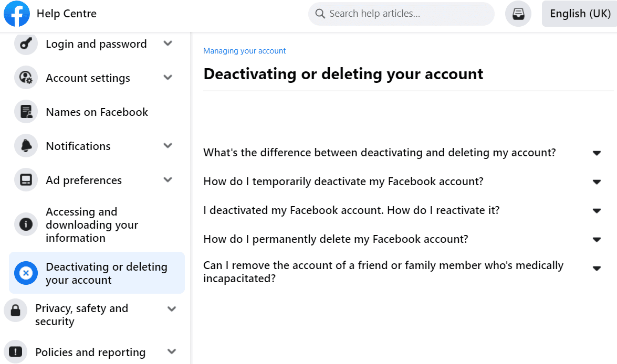Image resolution: width=617 pixels, height=364 pixels.
Task: Open Account settings menu item
Action: click(97, 78)
